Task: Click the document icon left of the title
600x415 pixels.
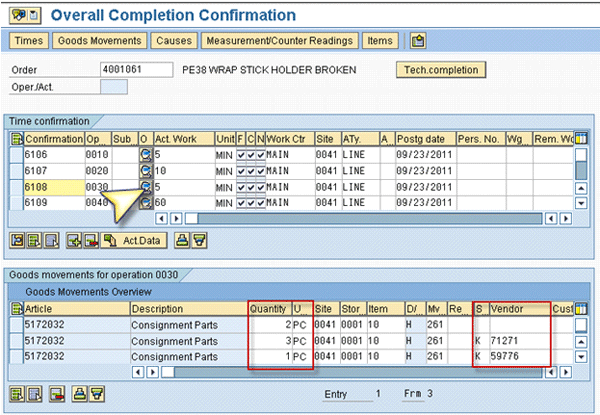Action: (x=34, y=15)
